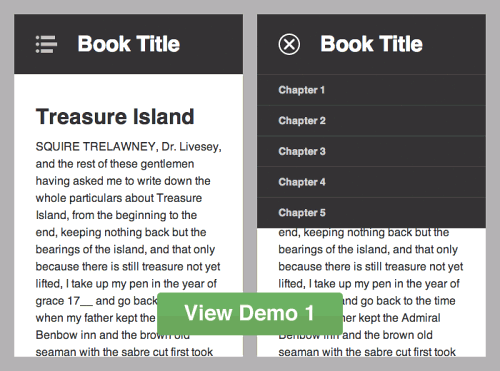Open Chapter 3 in the dropdown list
500x371 pixels.
[x=371, y=151]
